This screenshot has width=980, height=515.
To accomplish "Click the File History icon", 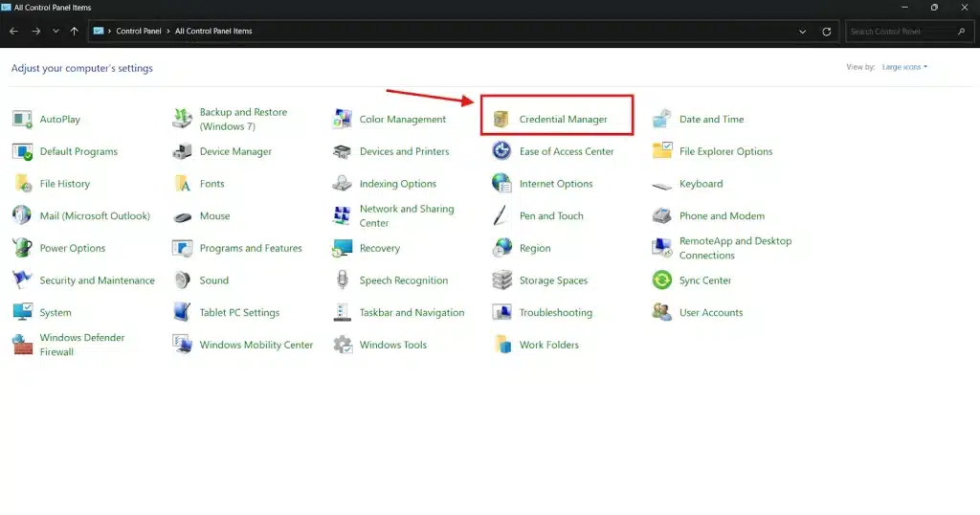I will tap(23, 183).
